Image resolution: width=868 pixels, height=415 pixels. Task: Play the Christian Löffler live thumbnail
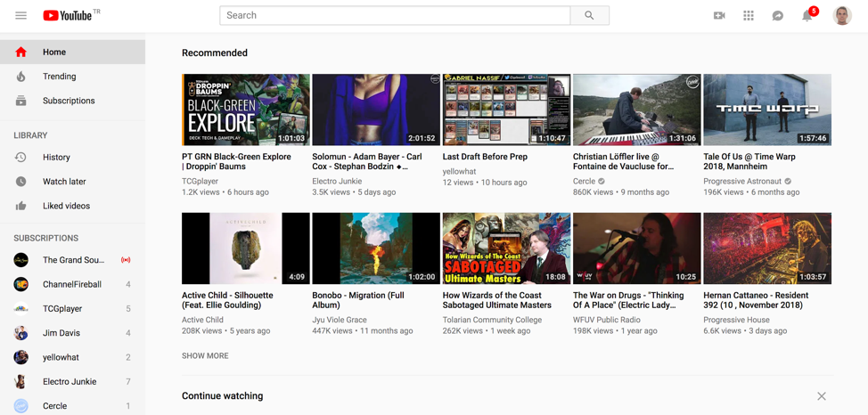click(x=637, y=110)
